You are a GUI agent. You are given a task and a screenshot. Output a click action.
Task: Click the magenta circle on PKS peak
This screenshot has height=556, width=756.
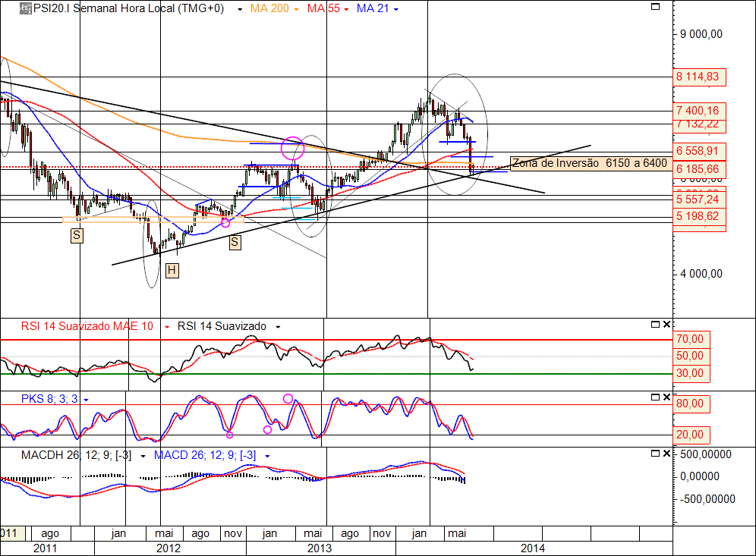point(288,398)
